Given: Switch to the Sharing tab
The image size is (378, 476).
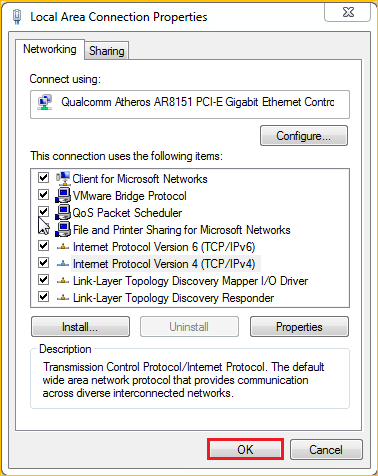Looking at the screenshot, I should pyautogui.click(x=107, y=51).
